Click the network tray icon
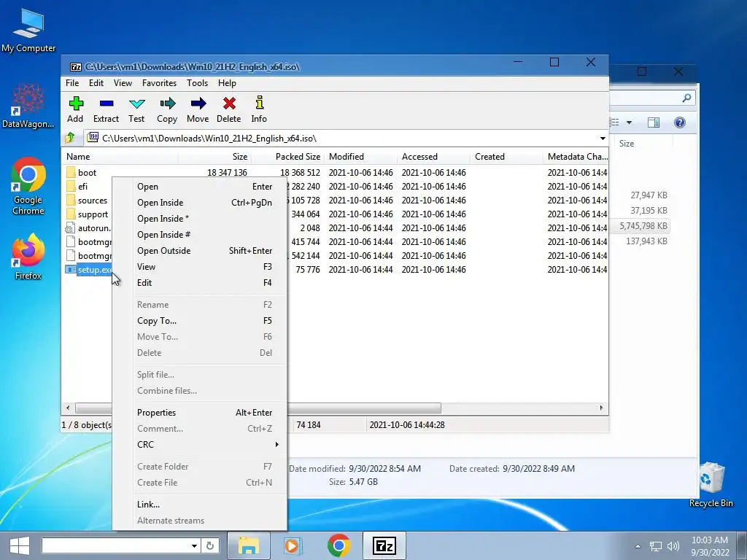This screenshot has height=560, width=747. pyautogui.click(x=656, y=546)
